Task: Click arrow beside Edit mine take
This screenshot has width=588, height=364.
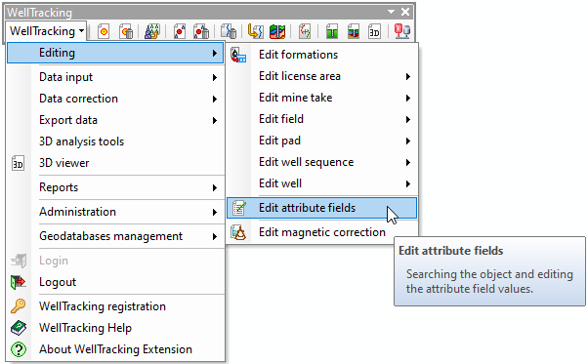Action: coord(408,99)
